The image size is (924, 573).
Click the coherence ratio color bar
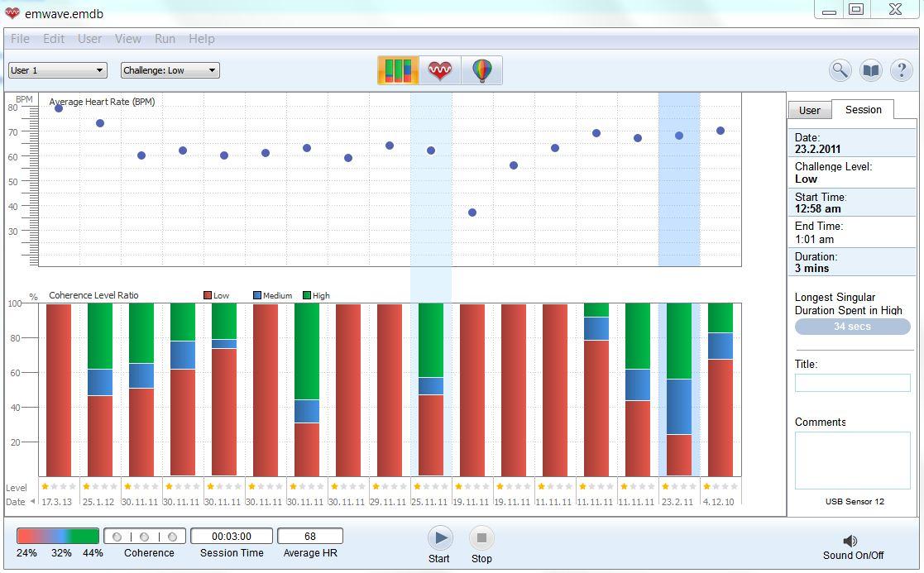click(58, 536)
